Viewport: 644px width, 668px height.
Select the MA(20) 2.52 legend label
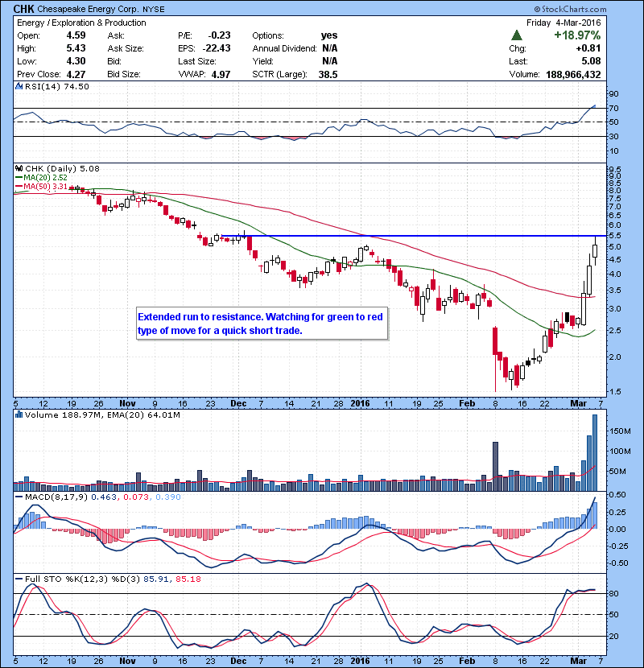pos(45,178)
